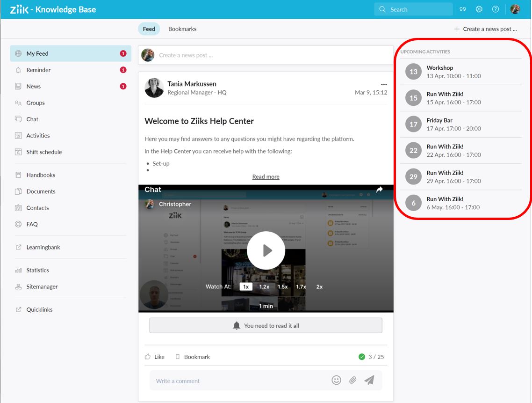Open the emoji picker in comment box
Image resolution: width=532 pixels, height=403 pixels.
coord(336,380)
